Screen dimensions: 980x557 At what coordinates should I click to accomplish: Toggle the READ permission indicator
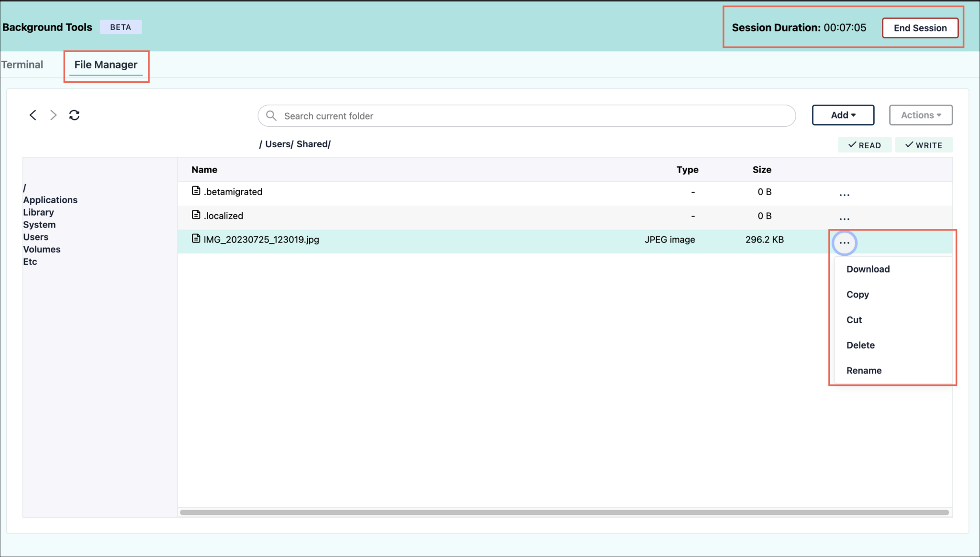[864, 145]
